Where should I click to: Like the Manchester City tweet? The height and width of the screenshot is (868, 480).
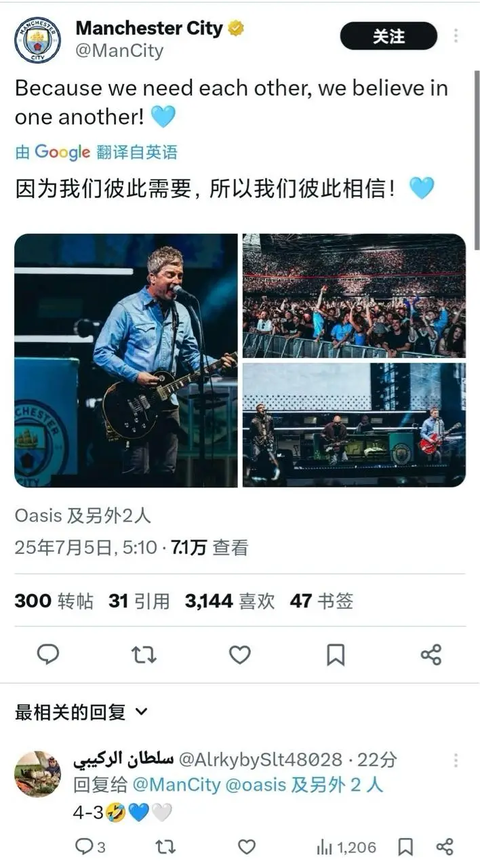click(x=239, y=654)
